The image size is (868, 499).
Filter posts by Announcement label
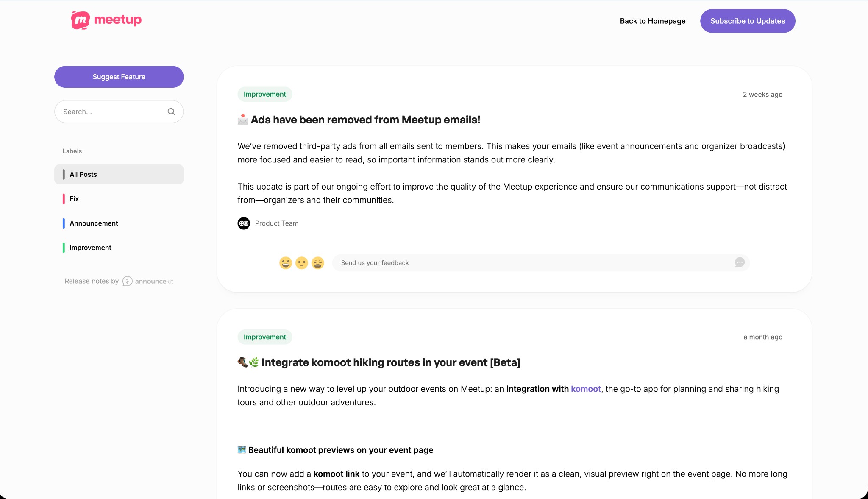(x=94, y=223)
